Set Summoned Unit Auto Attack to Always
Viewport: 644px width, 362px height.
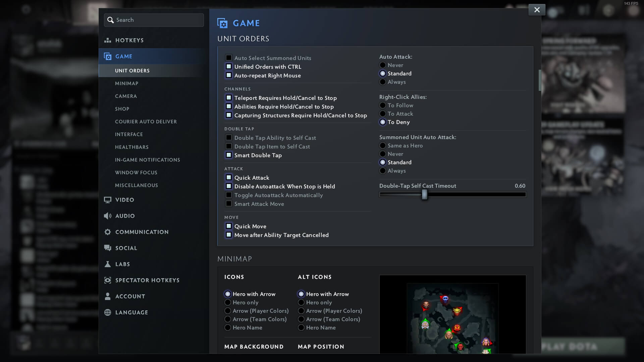[x=383, y=171]
